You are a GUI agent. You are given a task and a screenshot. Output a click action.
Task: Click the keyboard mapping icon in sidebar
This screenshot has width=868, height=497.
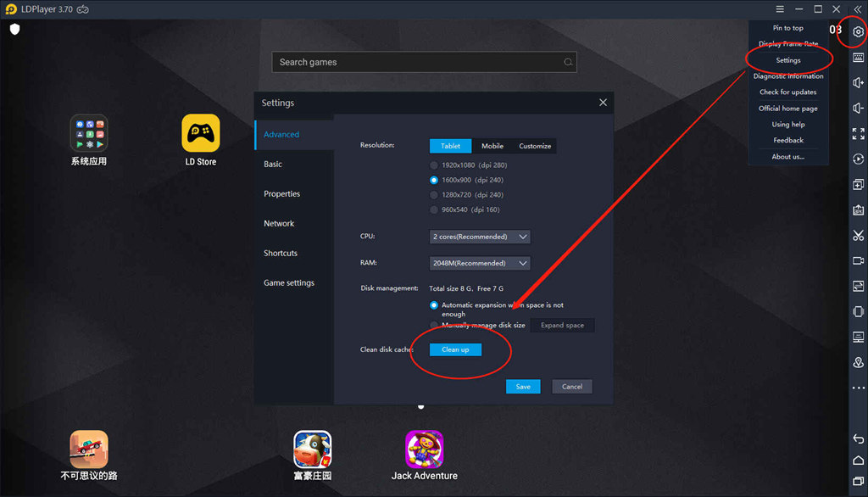coord(858,58)
